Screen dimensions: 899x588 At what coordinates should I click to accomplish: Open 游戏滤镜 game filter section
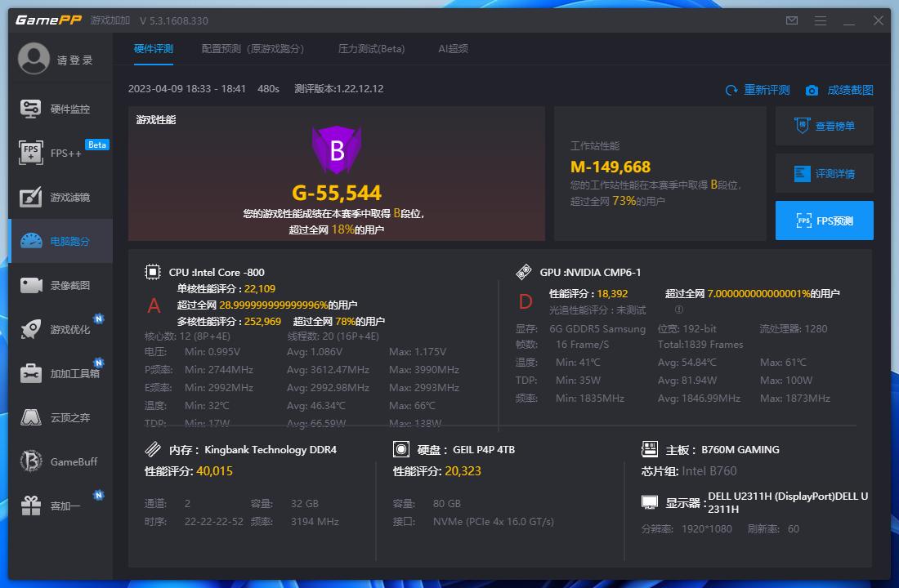(x=60, y=197)
